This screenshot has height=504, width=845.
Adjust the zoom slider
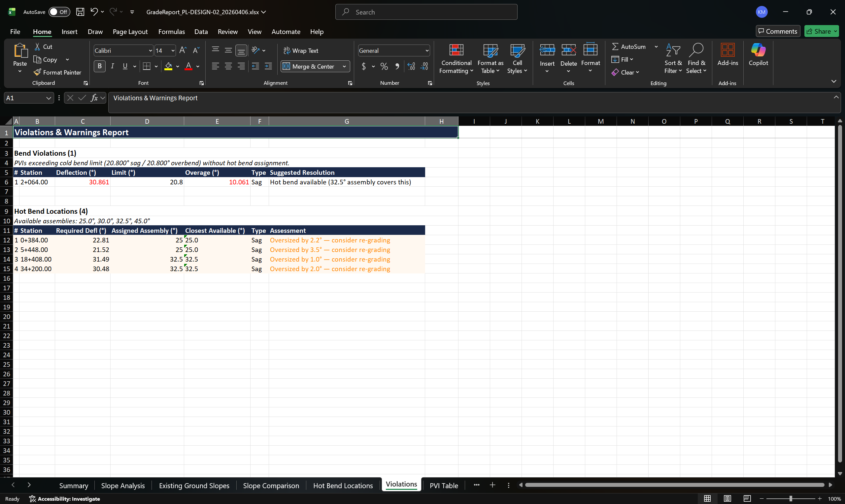(x=791, y=499)
